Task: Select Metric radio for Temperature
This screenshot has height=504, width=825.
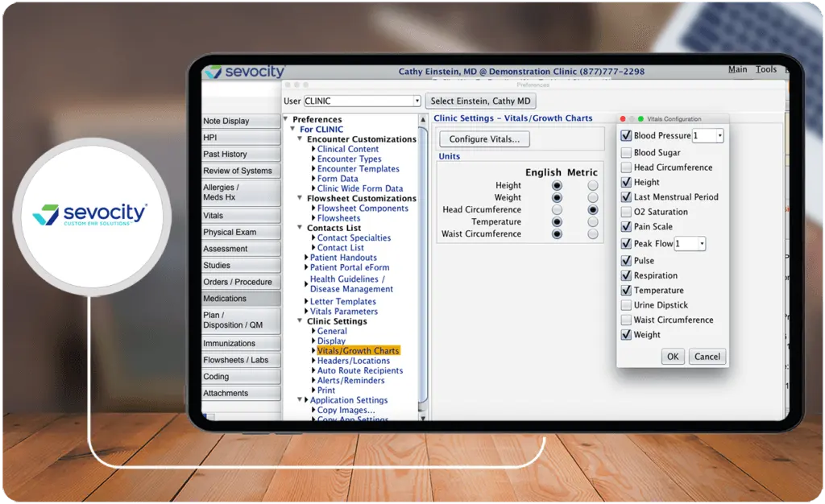Action: [593, 221]
